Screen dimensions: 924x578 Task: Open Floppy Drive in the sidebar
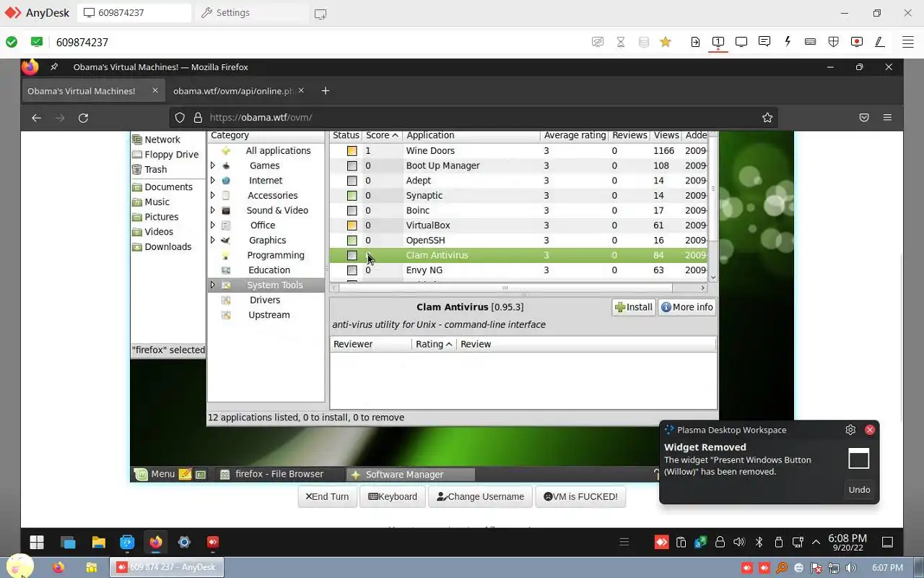pos(165,155)
